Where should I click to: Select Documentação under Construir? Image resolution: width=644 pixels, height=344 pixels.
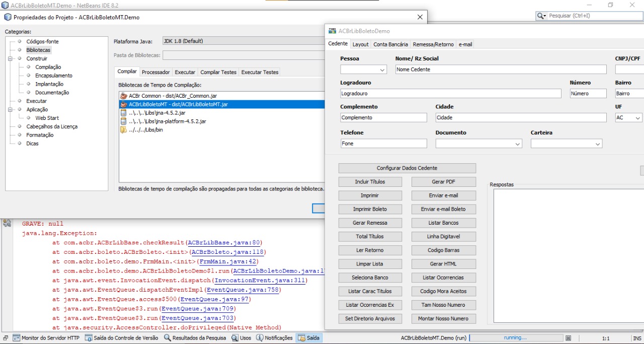tap(52, 93)
